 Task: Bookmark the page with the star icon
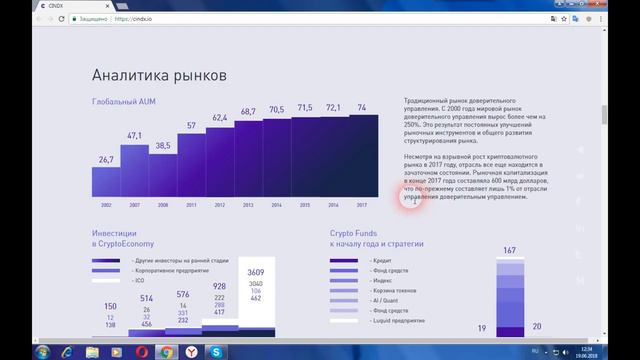point(564,19)
